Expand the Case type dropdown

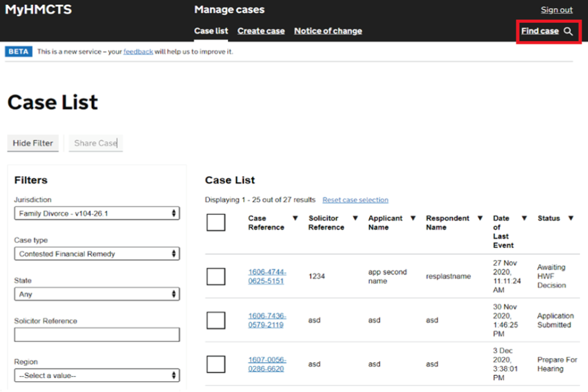coord(97,254)
